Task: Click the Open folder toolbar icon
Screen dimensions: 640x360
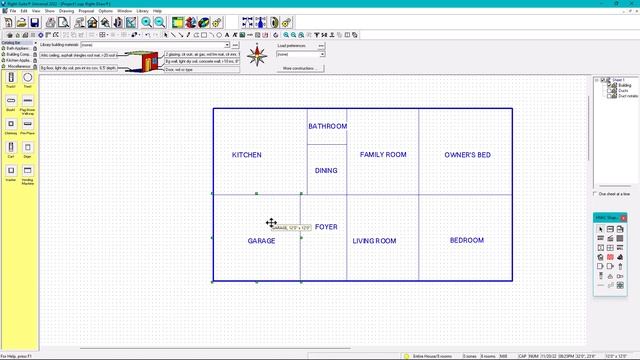Action: click(22, 22)
